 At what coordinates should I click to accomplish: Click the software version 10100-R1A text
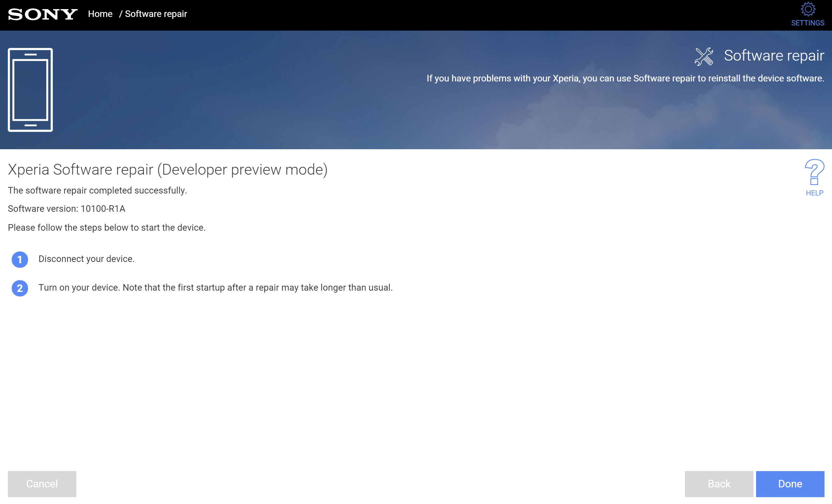click(66, 209)
